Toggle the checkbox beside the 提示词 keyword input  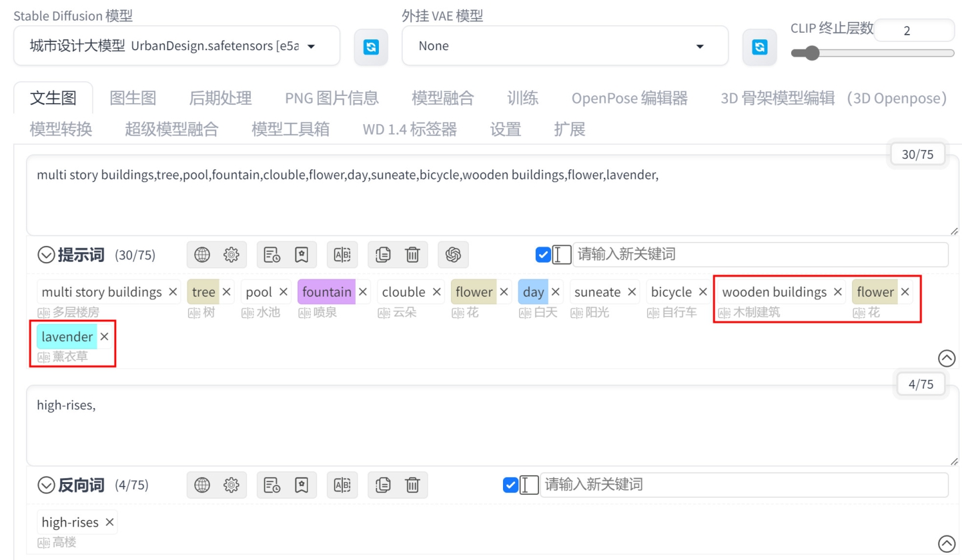point(543,255)
